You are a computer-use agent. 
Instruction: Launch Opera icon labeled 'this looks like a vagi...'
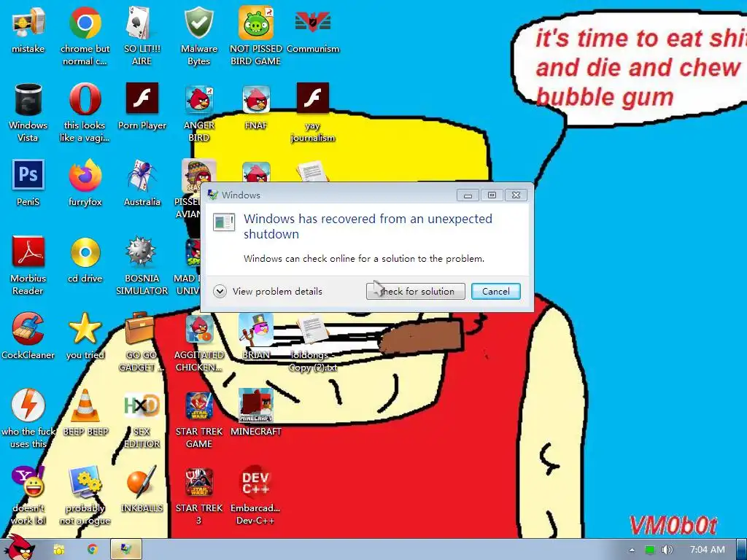(85, 99)
